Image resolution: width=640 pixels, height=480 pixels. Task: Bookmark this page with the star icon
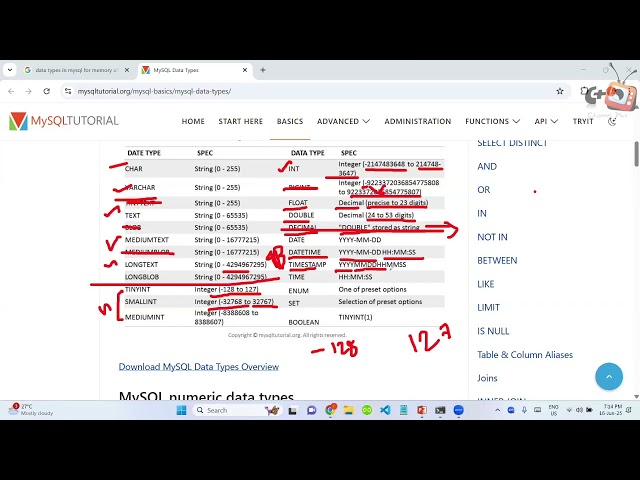coord(560,91)
